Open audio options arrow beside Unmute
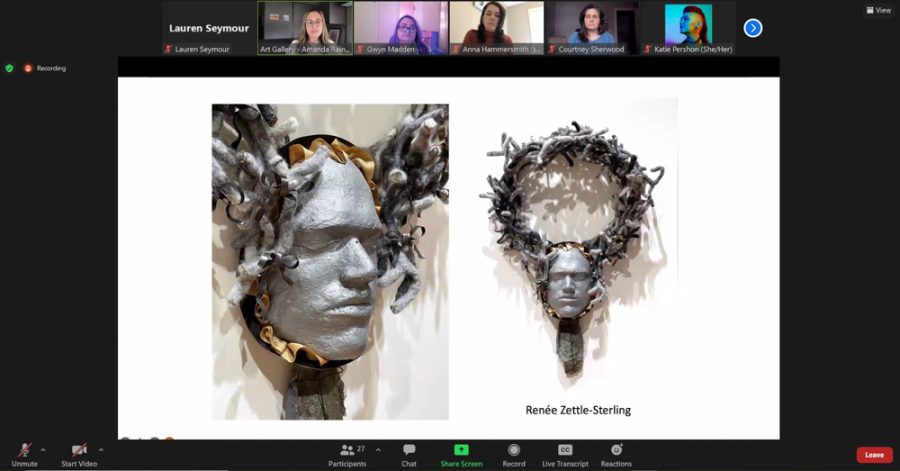 pyautogui.click(x=43, y=450)
